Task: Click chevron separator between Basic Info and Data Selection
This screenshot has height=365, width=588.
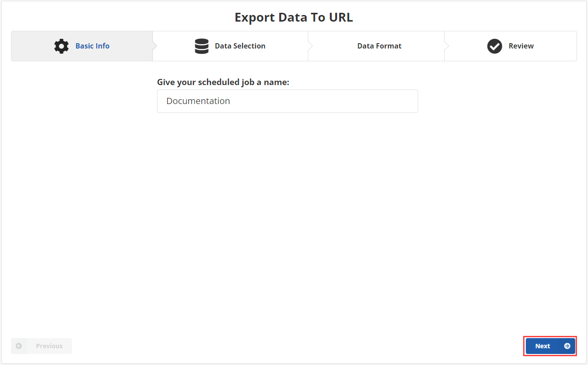Action: point(154,46)
